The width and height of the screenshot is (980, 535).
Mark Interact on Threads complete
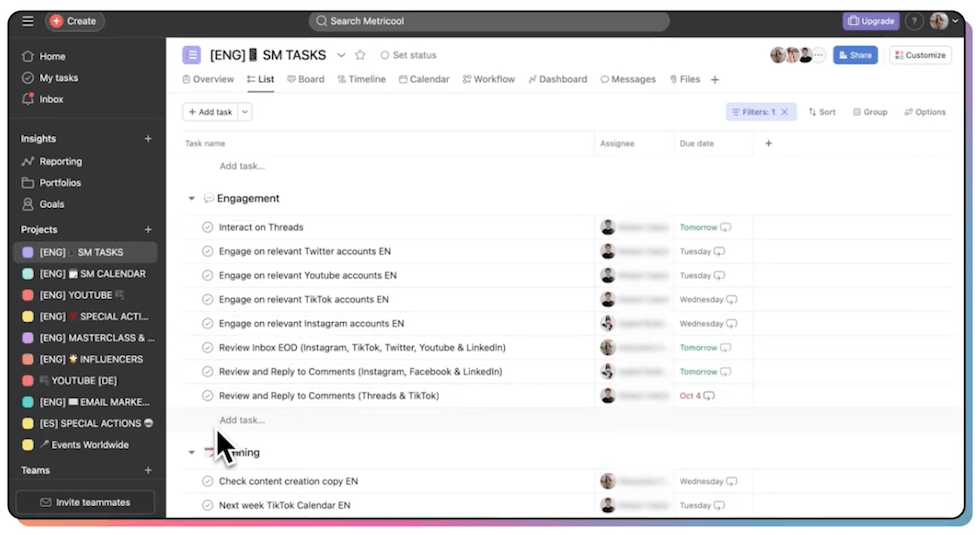coord(208,227)
